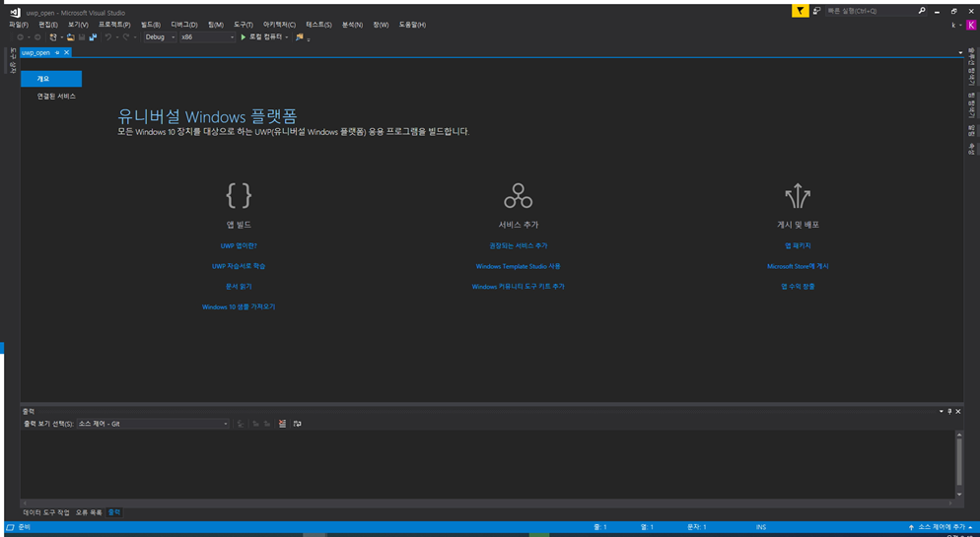Click the New Project toolbar icon
Viewport: 980px width, 537px height.
(53, 37)
